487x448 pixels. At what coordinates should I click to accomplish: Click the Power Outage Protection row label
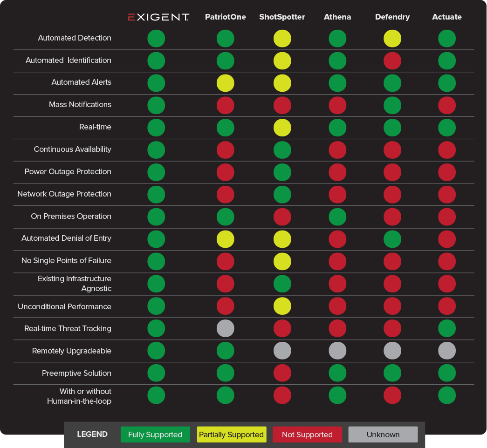[x=68, y=172]
